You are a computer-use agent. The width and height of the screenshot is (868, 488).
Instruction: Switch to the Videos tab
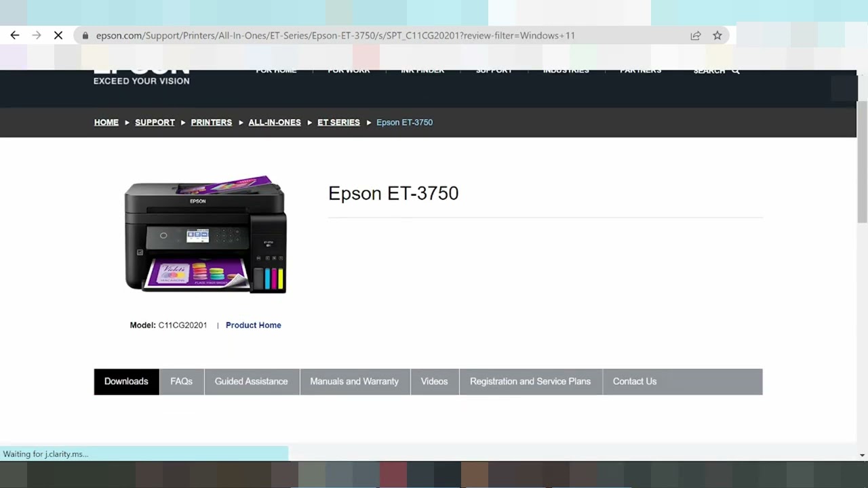coord(435,382)
